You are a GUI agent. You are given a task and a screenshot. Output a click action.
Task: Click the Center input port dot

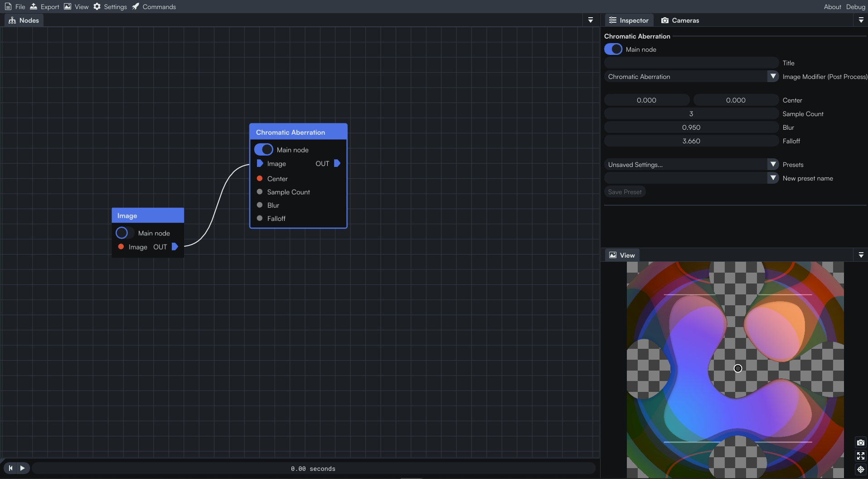point(260,178)
